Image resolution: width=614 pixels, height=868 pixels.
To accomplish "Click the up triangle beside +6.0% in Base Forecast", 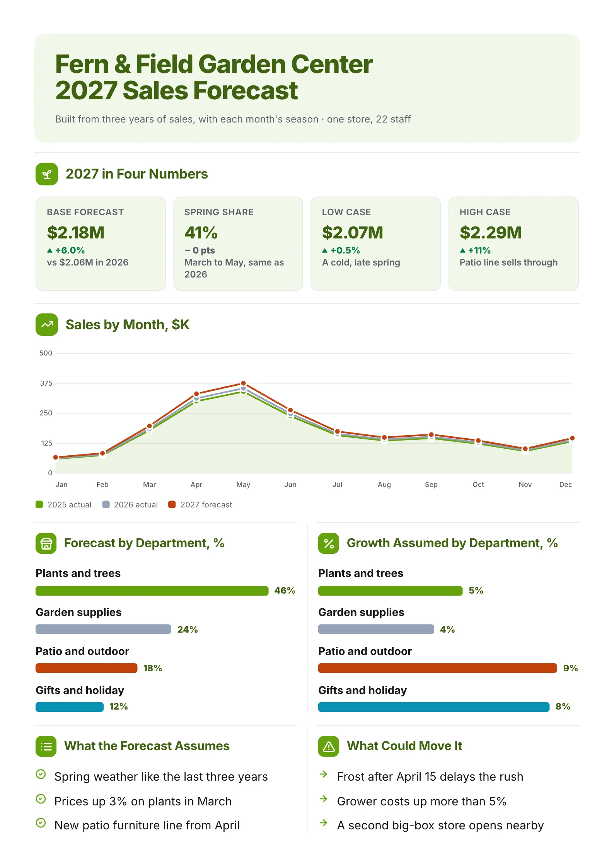I will [x=49, y=250].
